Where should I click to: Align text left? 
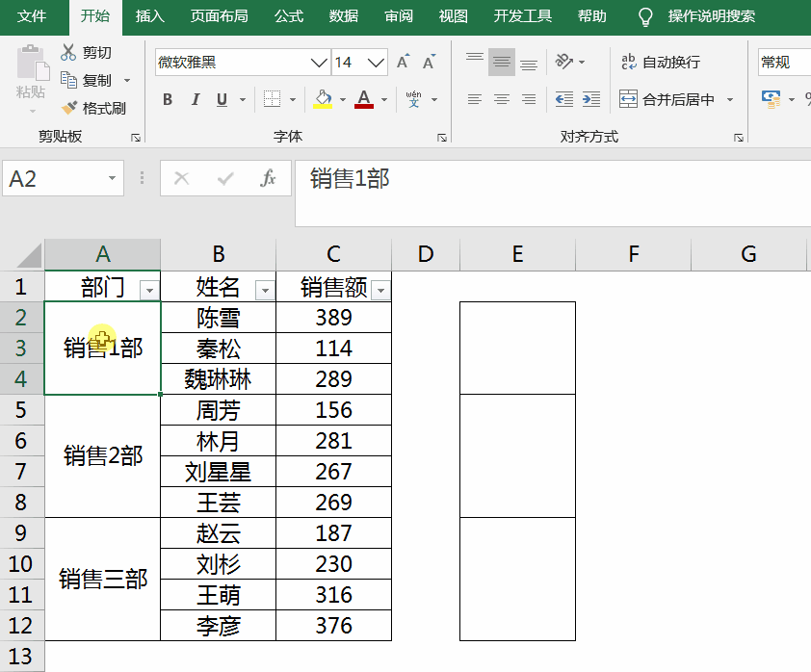pos(474,99)
